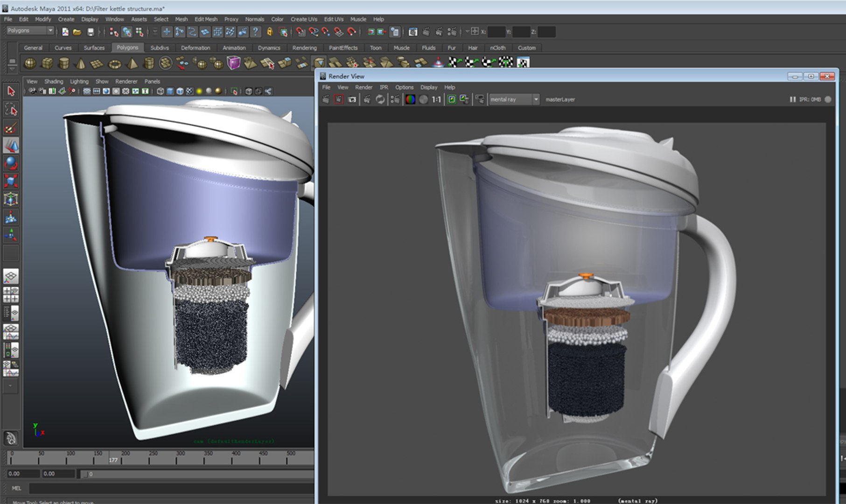This screenshot has height=504, width=846.
Task: Open the mental ray renderer dropdown
Action: [x=515, y=99]
